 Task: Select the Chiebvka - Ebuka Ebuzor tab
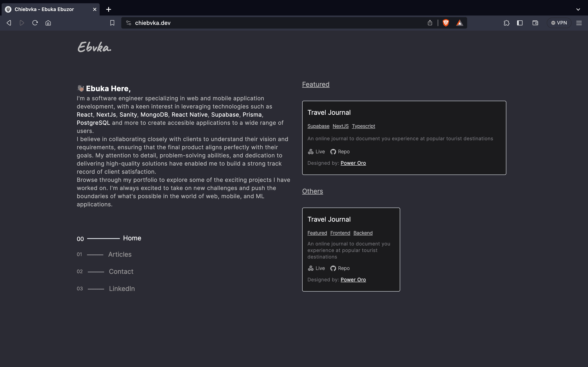click(x=44, y=9)
